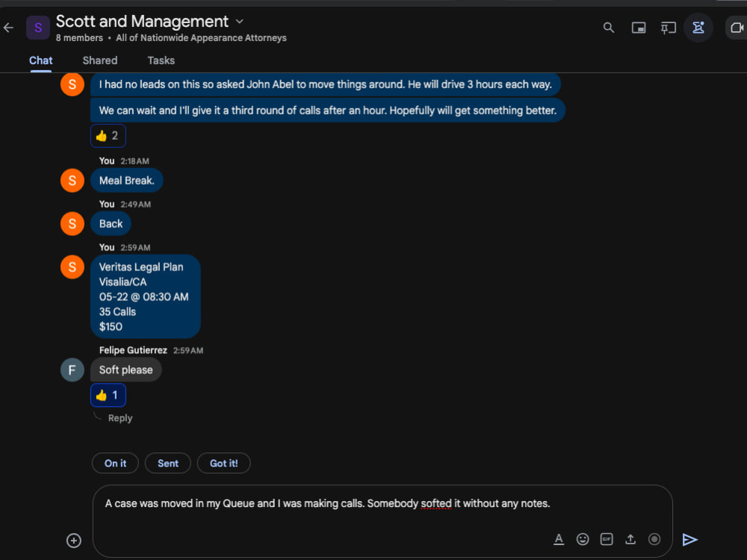Click the 2:49 AM timestamp
The width and height of the screenshot is (747, 560).
pos(135,205)
